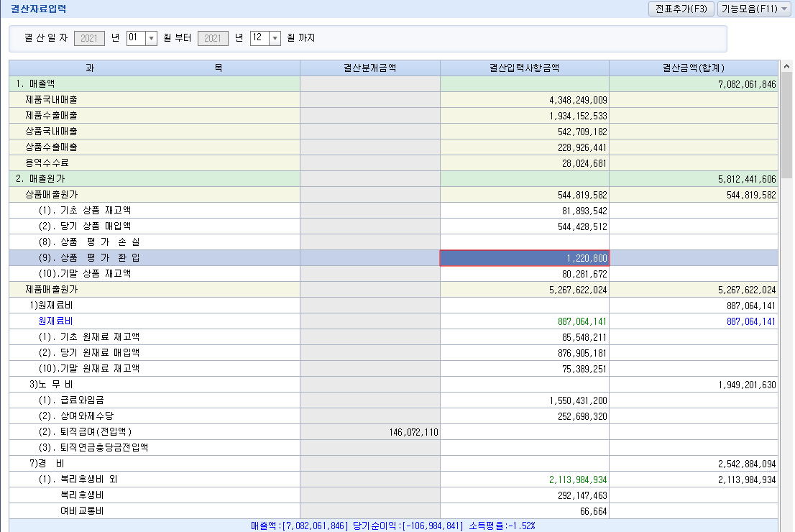Expand the end month 12 dropdown

tap(275, 38)
